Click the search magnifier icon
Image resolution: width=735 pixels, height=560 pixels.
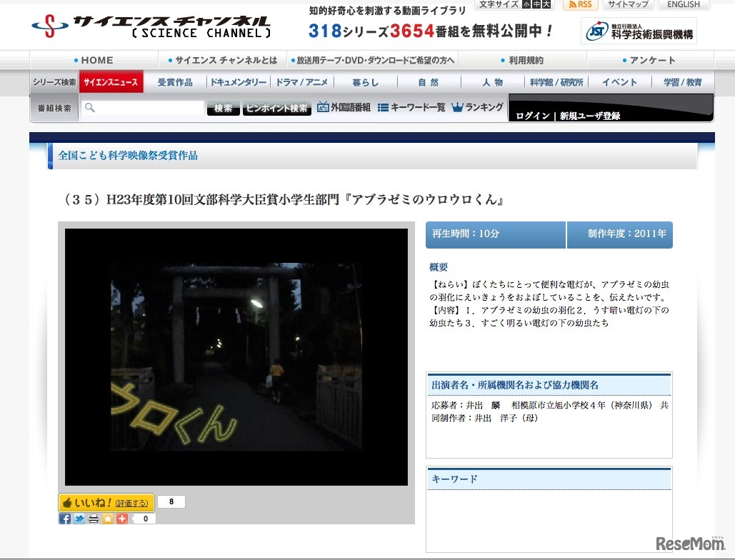pos(89,108)
